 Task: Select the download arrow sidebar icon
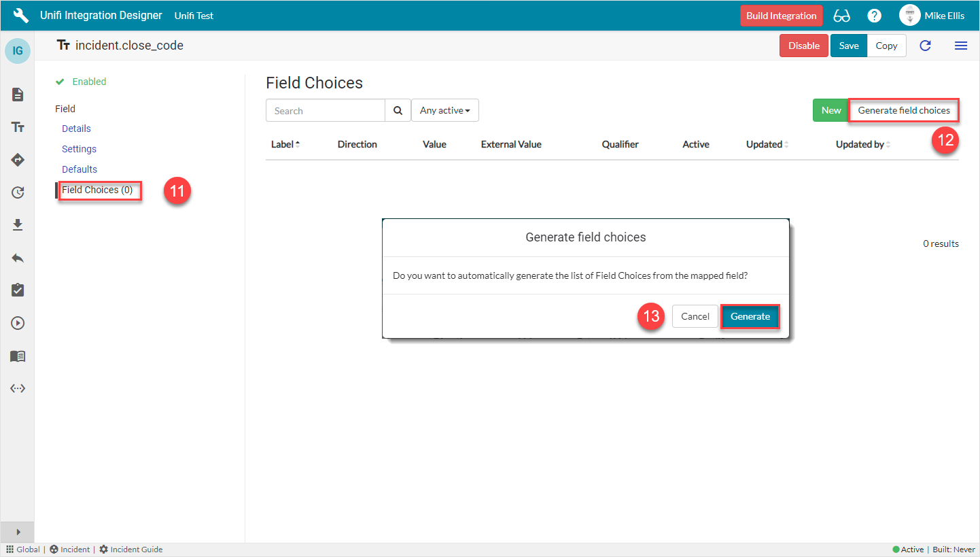(x=18, y=225)
